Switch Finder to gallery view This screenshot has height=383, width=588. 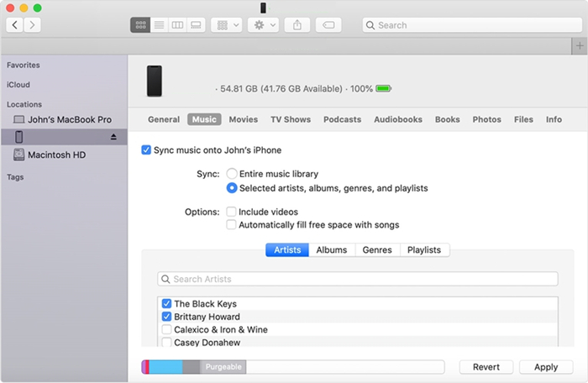point(196,25)
